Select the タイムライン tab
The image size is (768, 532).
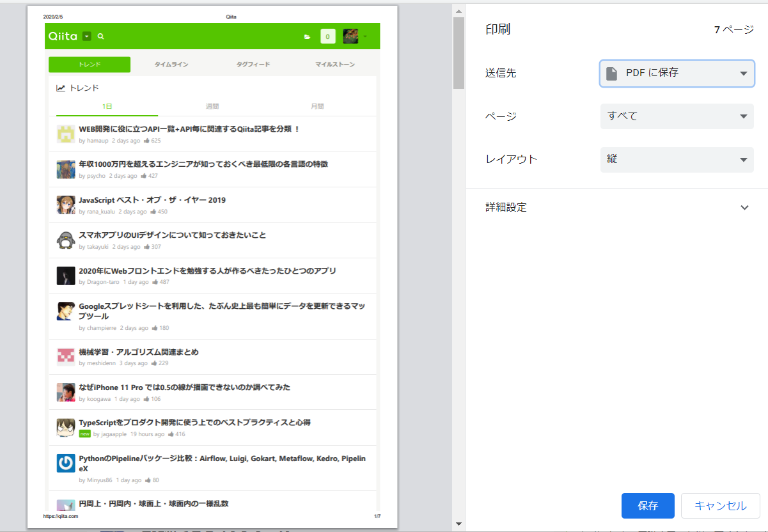coord(171,65)
